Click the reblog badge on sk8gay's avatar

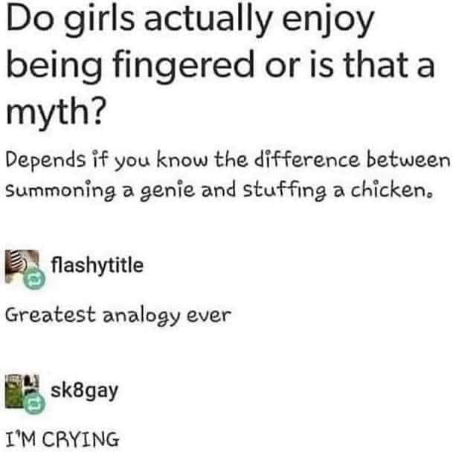point(35,404)
